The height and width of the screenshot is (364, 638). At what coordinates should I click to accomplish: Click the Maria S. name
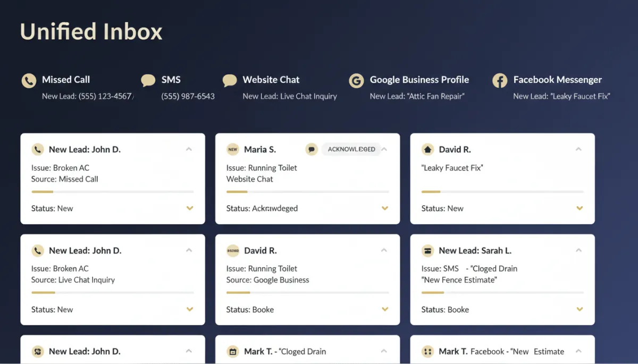[260, 149]
